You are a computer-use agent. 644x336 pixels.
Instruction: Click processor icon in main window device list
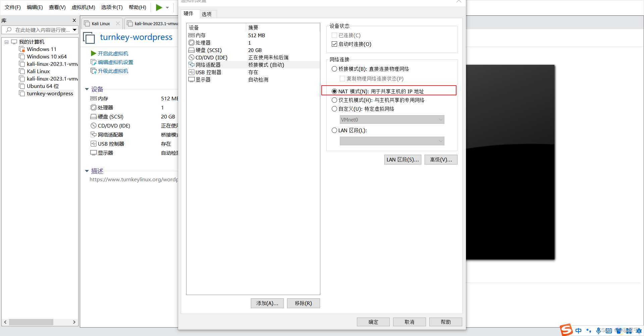(x=94, y=107)
